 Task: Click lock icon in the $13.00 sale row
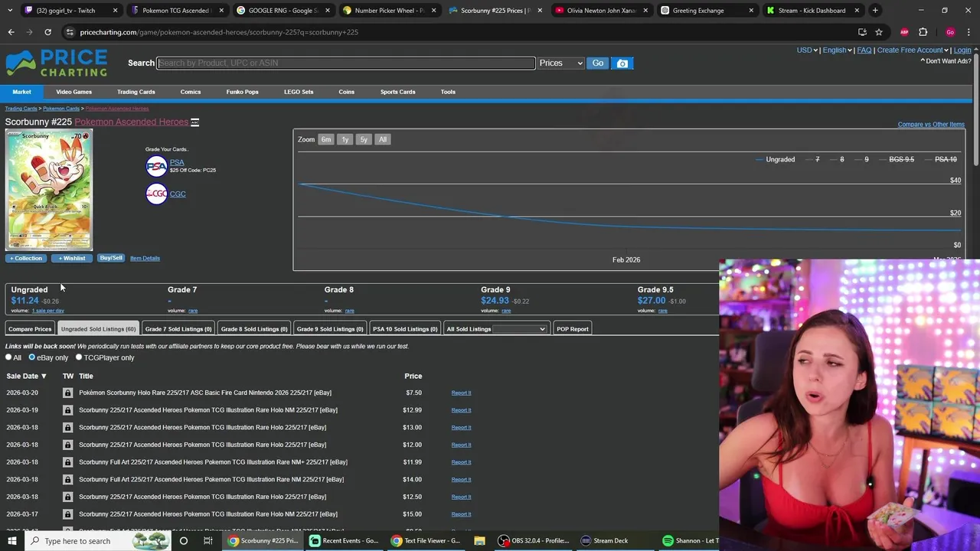point(67,428)
